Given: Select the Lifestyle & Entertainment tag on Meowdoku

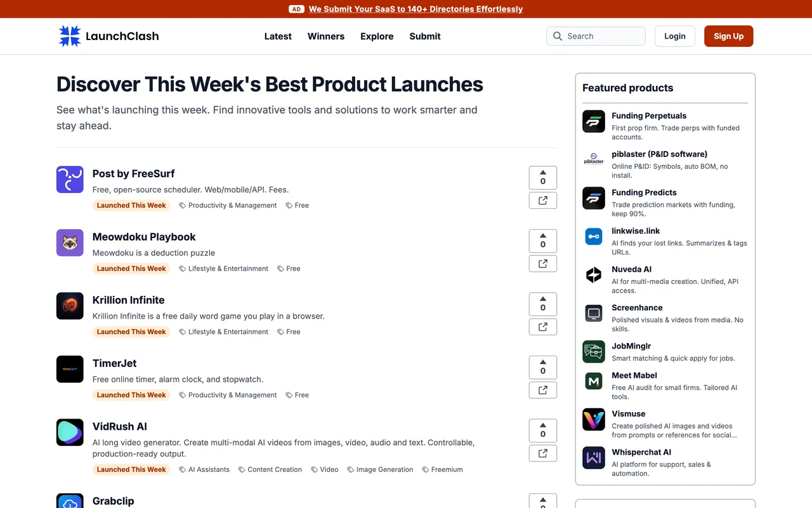Looking at the screenshot, I should 223,269.
